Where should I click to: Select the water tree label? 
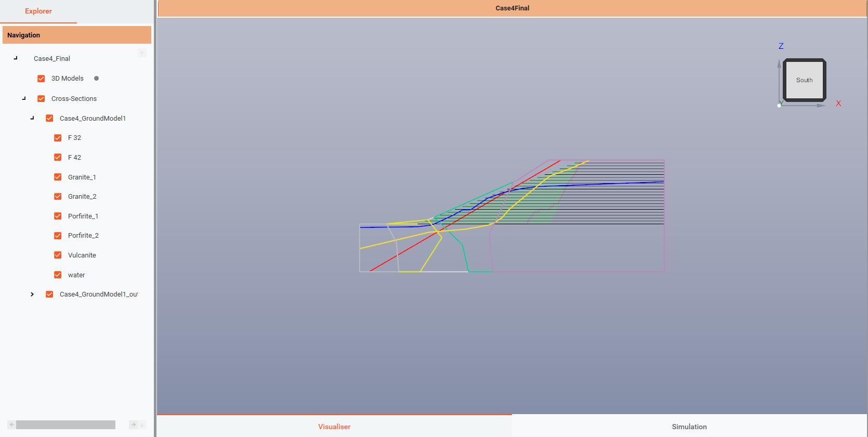[76, 275]
